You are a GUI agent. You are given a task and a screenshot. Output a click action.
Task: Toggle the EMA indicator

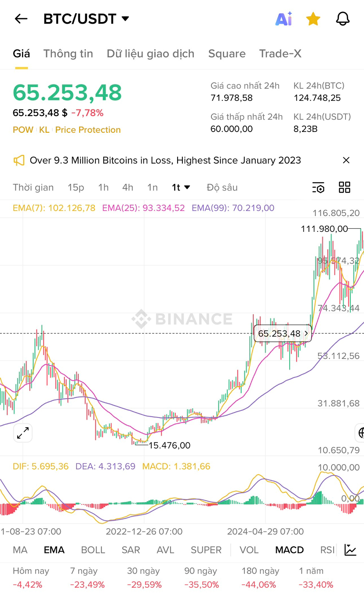pyautogui.click(x=54, y=550)
